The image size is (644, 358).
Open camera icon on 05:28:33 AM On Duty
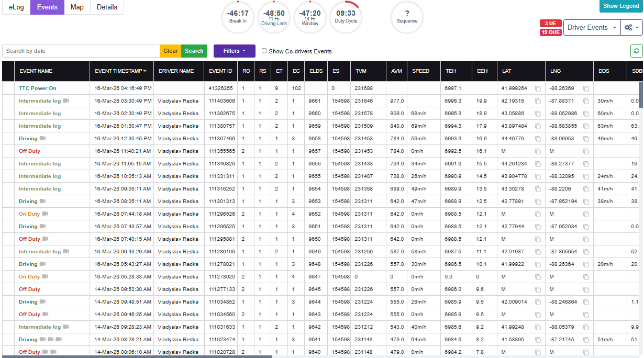click(x=46, y=276)
